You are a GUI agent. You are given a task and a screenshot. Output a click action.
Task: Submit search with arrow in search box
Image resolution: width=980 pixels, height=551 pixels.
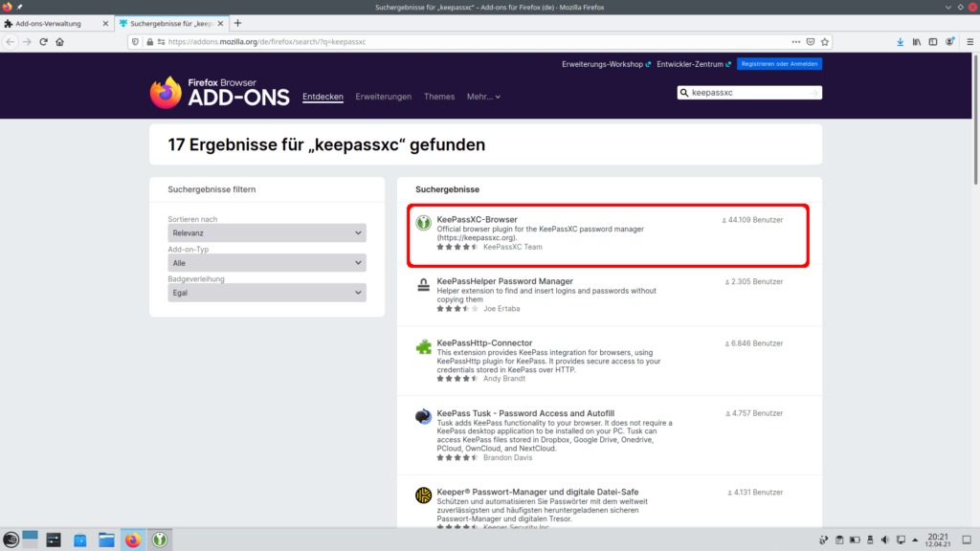click(813, 93)
